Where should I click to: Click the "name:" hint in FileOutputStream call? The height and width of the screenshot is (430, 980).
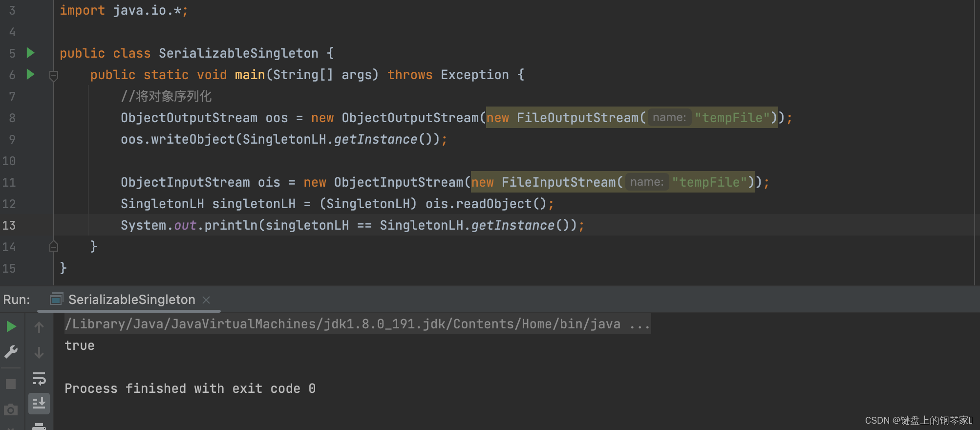tap(669, 117)
